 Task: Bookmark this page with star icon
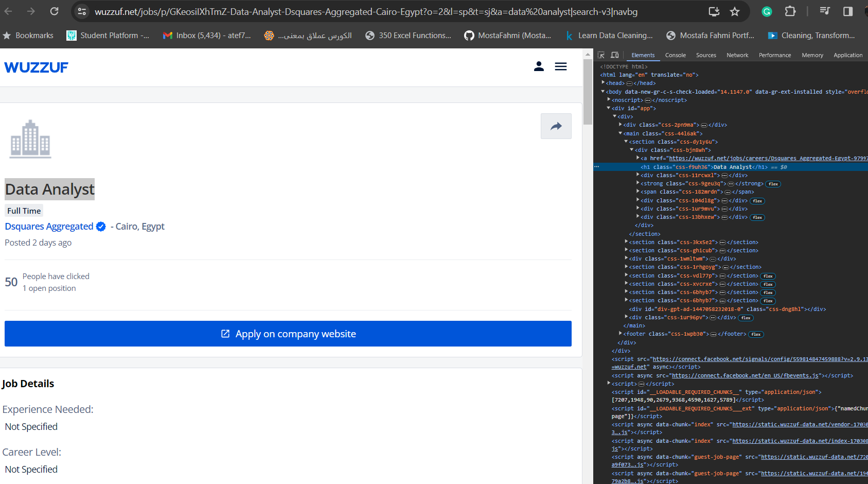click(735, 11)
